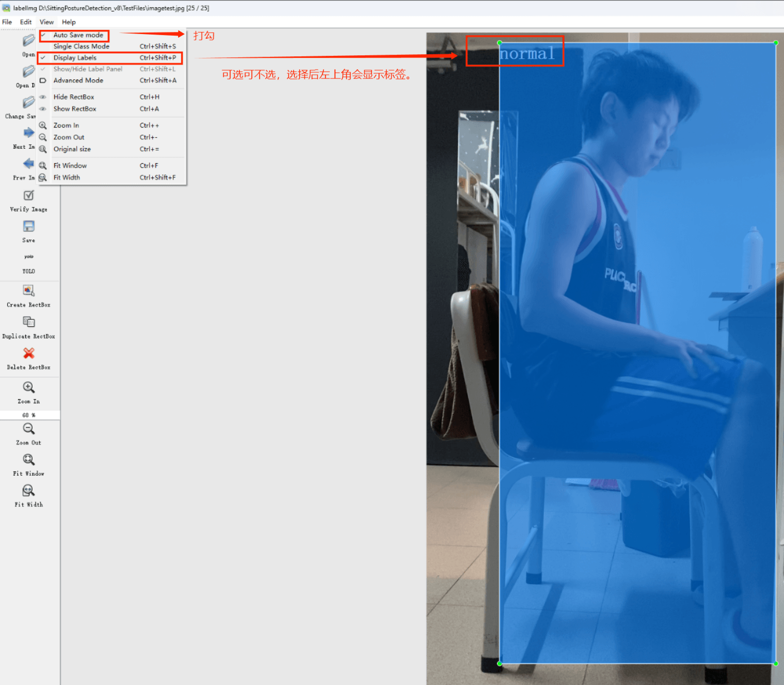784x685 pixels.
Task: Open the Edit menu
Action: tap(26, 22)
